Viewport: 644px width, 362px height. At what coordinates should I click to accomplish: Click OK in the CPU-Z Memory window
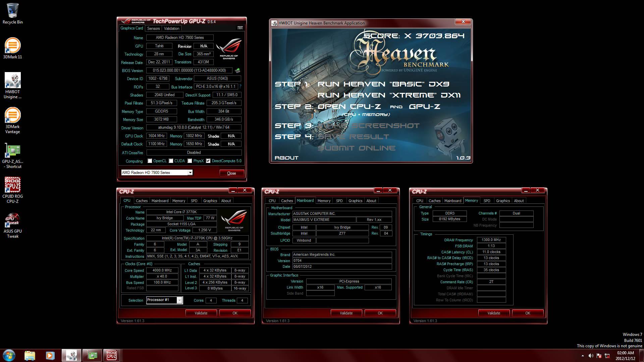point(528,313)
